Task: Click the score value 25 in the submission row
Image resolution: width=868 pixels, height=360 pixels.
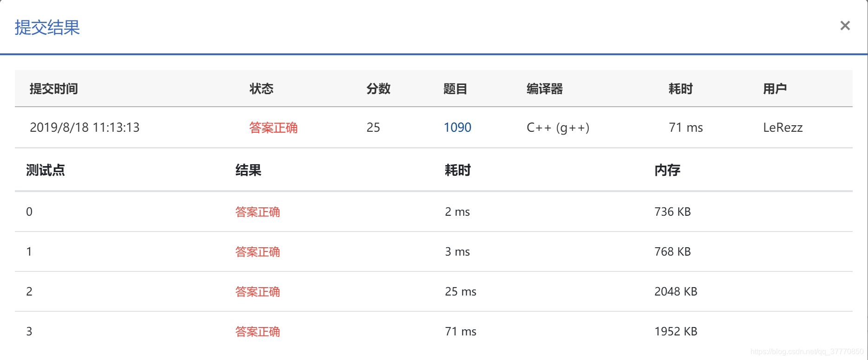Action: coord(373,127)
